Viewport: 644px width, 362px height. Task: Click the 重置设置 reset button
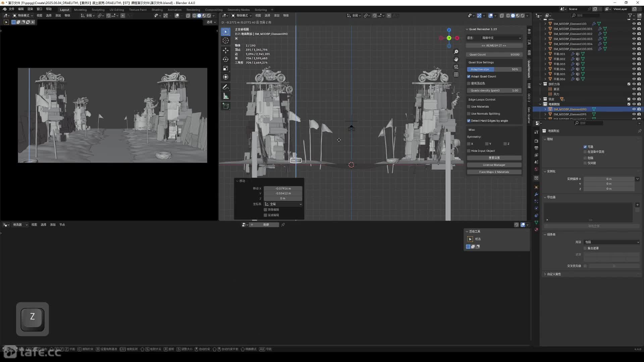click(494, 158)
